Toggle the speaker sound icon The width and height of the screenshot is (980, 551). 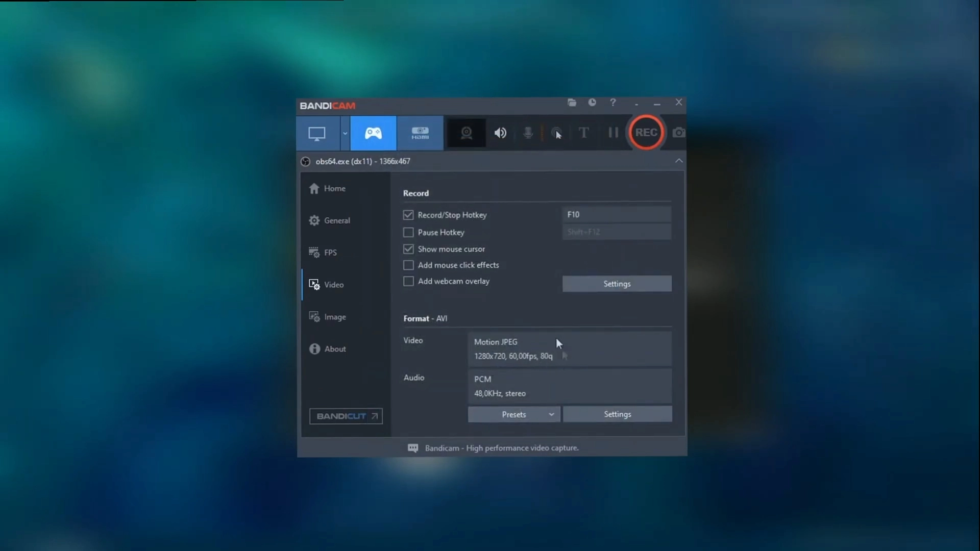(500, 133)
